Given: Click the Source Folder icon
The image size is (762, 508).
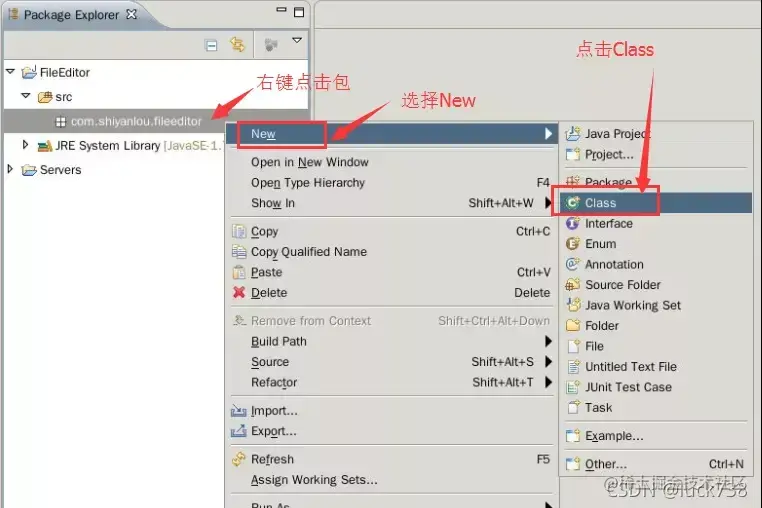Looking at the screenshot, I should point(572,284).
